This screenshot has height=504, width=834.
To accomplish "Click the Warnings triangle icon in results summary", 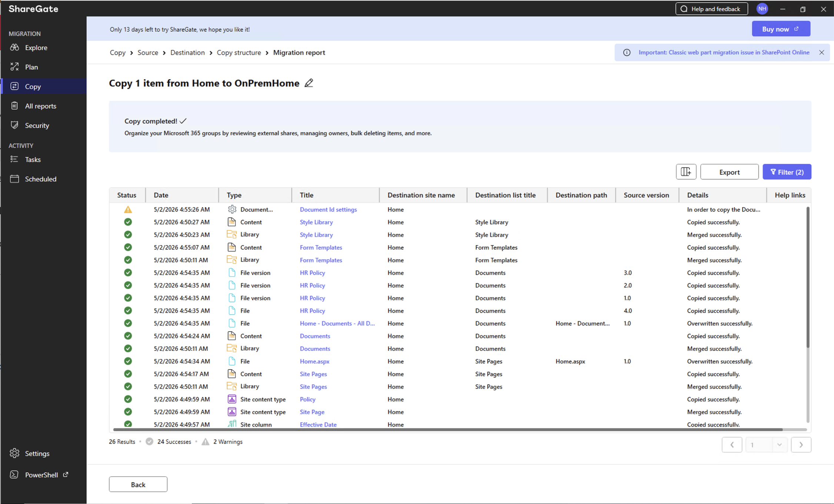I will pos(206,441).
